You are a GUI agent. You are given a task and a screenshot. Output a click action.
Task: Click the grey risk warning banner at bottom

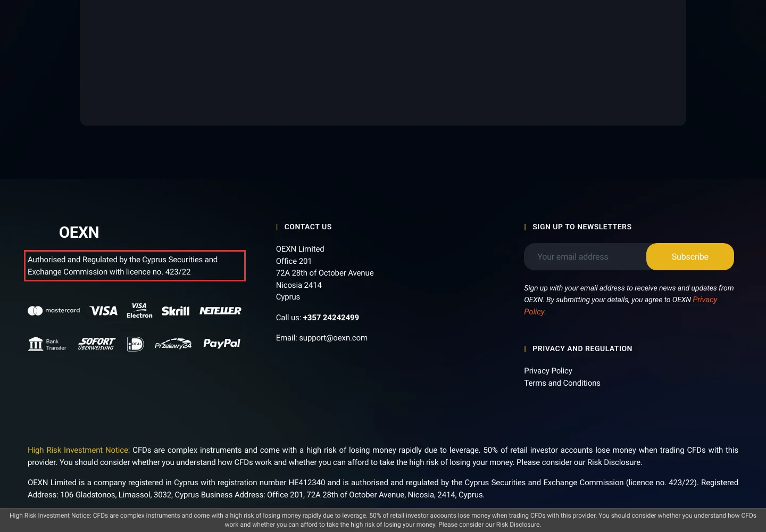[x=383, y=520]
